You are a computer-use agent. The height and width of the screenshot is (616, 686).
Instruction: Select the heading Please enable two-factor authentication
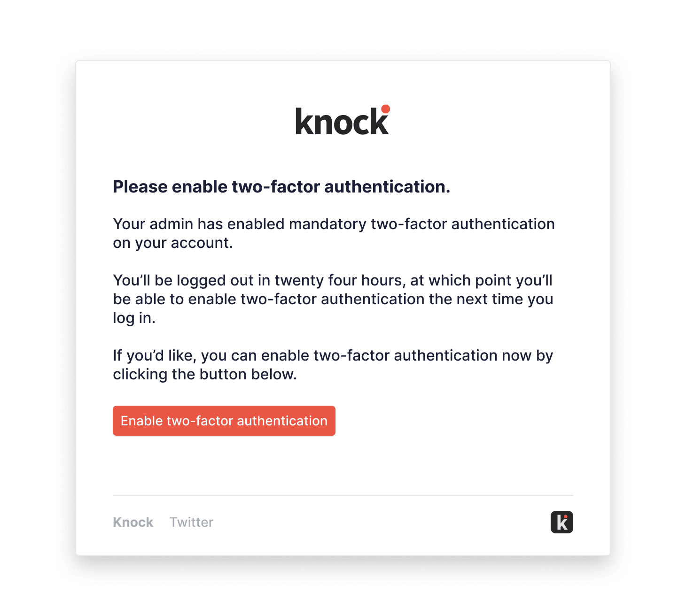pos(281,186)
